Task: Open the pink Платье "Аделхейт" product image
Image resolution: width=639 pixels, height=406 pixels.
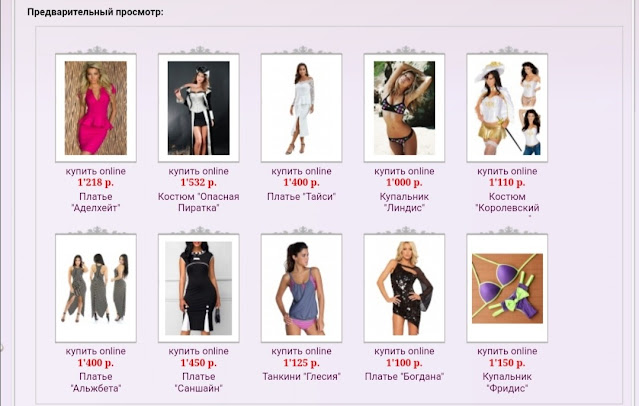Action: [x=96, y=108]
